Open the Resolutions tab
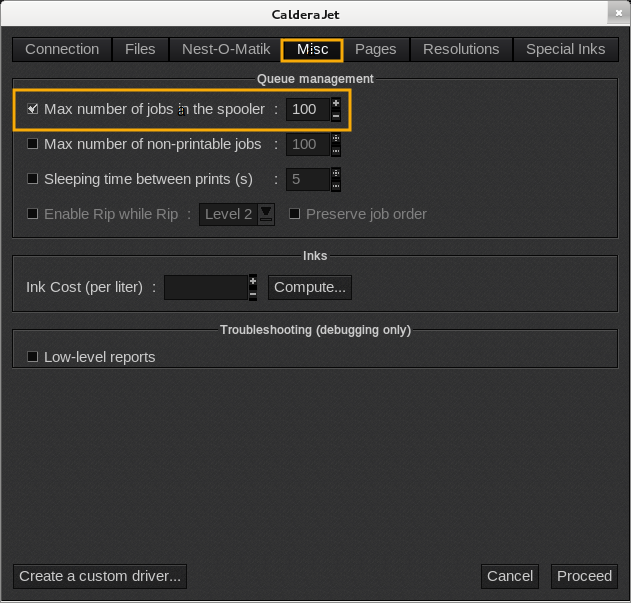 pyautogui.click(x=461, y=49)
